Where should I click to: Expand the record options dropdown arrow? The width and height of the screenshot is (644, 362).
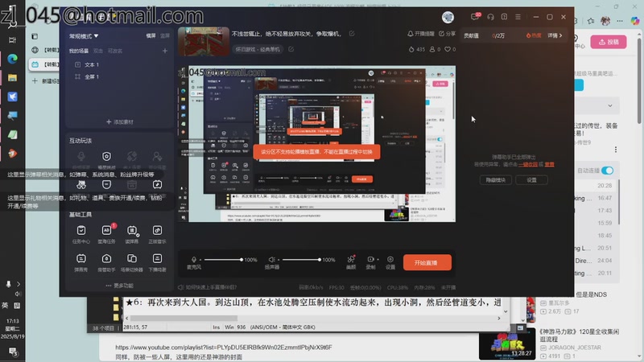(378, 259)
